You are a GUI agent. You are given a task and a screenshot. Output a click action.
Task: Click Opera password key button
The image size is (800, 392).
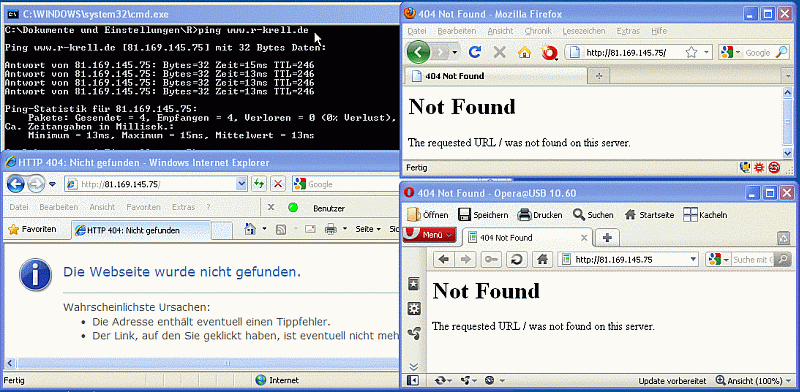[x=492, y=260]
